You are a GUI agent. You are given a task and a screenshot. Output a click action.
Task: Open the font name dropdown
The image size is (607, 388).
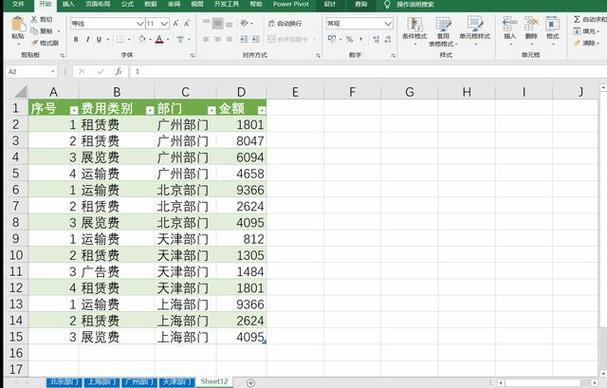140,24
